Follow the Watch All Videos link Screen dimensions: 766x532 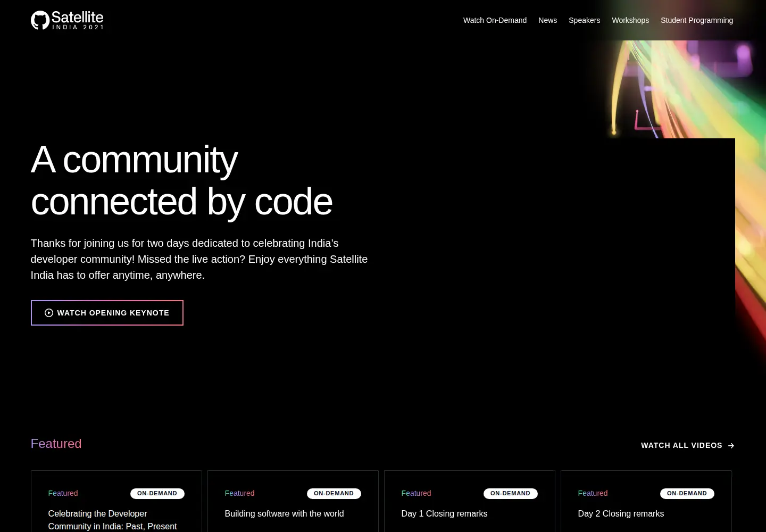(x=687, y=445)
